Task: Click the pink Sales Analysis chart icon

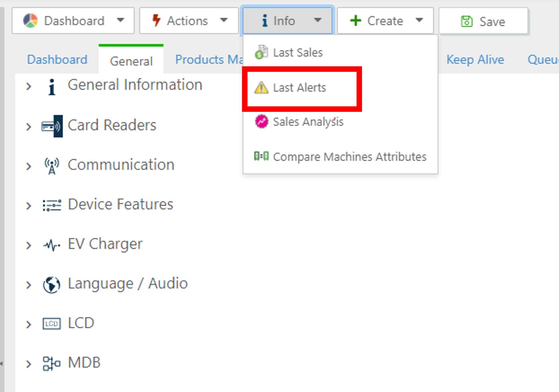Action: click(262, 121)
